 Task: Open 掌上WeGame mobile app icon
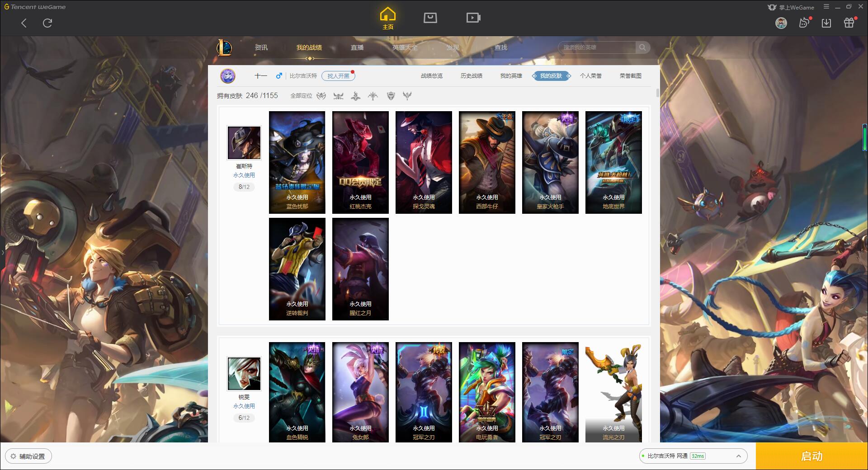pos(791,7)
